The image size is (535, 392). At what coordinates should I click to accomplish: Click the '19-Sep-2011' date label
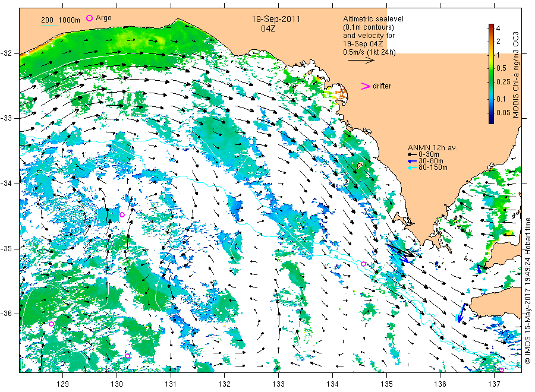276,20
